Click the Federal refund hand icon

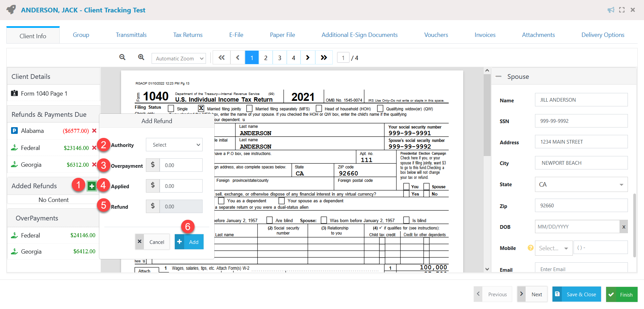tap(14, 148)
